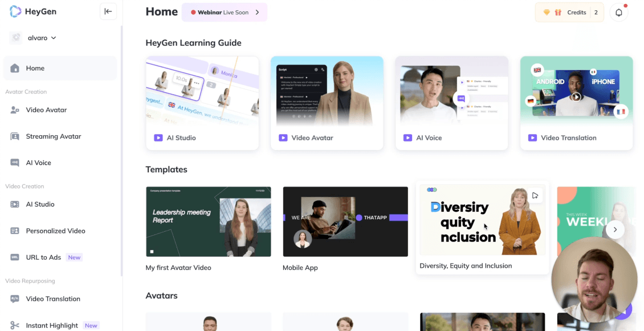This screenshot has width=644, height=331.
Task: Open the Video Translation learning guide thumbnail
Action: pos(577,91)
